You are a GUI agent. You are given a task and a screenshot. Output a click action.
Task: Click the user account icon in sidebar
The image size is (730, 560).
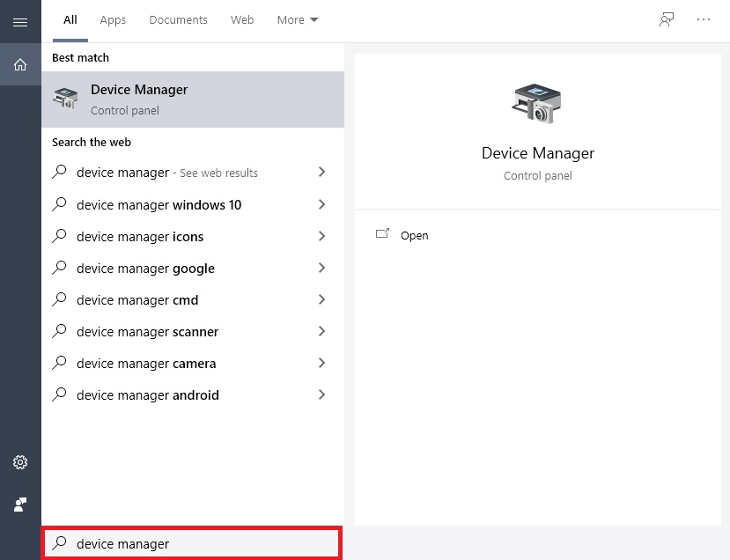(20, 505)
